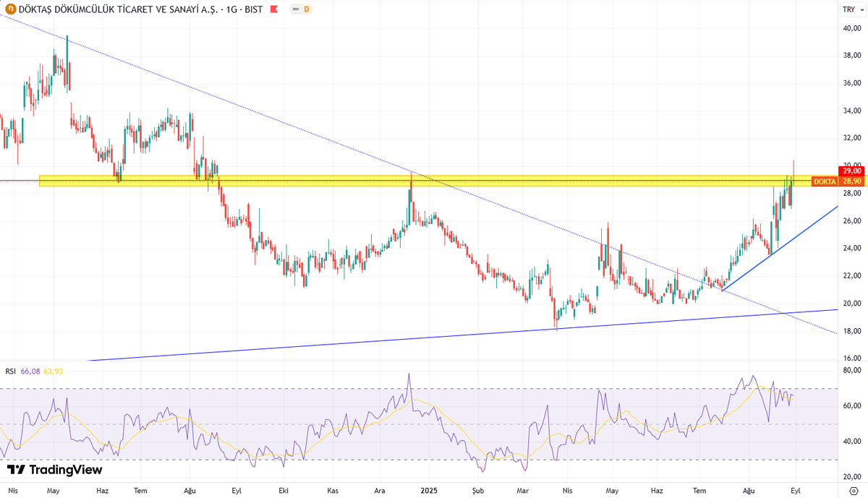The height and width of the screenshot is (498, 868).
Task: Click the orange DÖKTAŞ symbol logo icon
Action: (11, 9)
